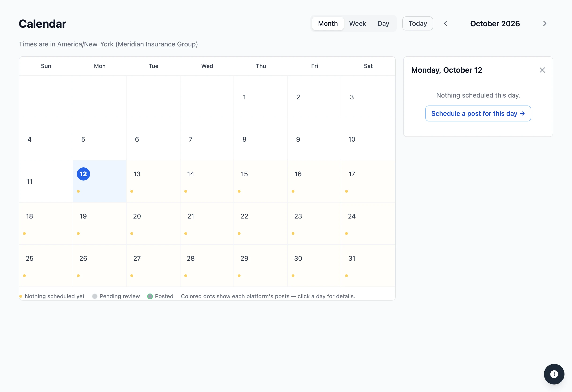Viewport: 572px width, 392px height.
Task: Close the Monday, October 12 panel
Action: 542,70
